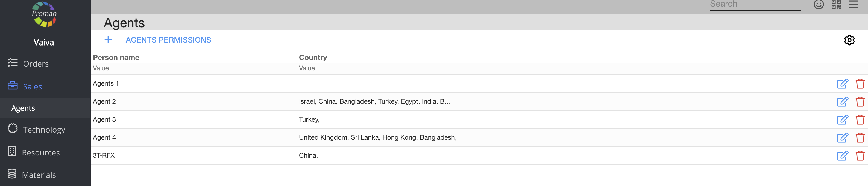The width and height of the screenshot is (868, 186).
Task: Select the Sales menu item
Action: (32, 86)
